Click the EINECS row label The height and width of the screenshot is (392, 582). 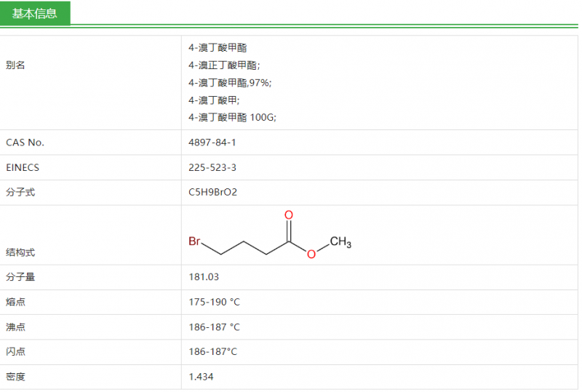[x=23, y=167]
